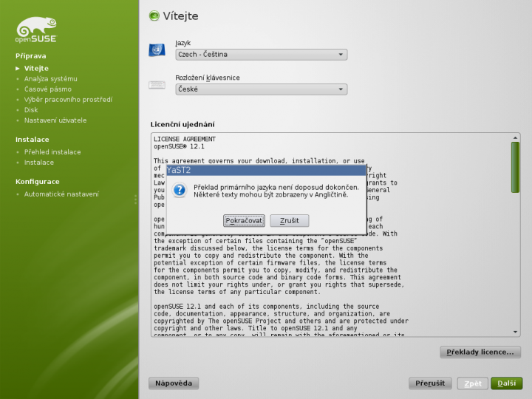Click the Jazyk field label
Screen dimensions: 532x399
click(x=183, y=43)
